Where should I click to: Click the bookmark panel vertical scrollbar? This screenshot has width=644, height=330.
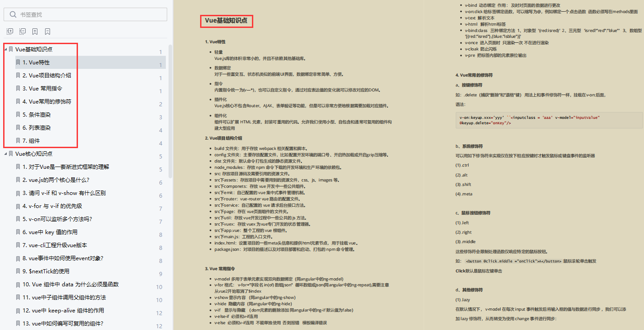pyautogui.click(x=170, y=111)
